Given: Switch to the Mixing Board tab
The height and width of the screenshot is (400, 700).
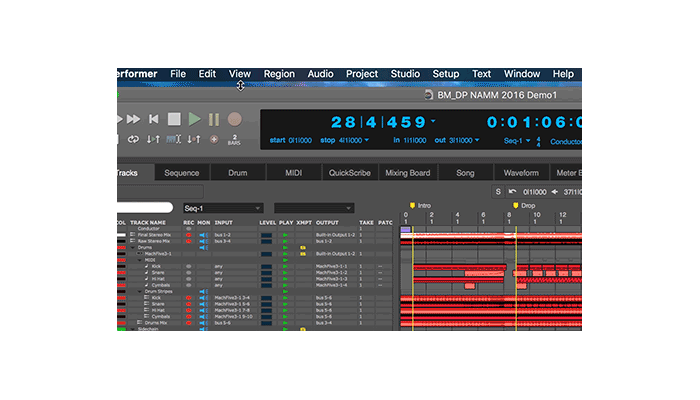Looking at the screenshot, I should (408, 173).
